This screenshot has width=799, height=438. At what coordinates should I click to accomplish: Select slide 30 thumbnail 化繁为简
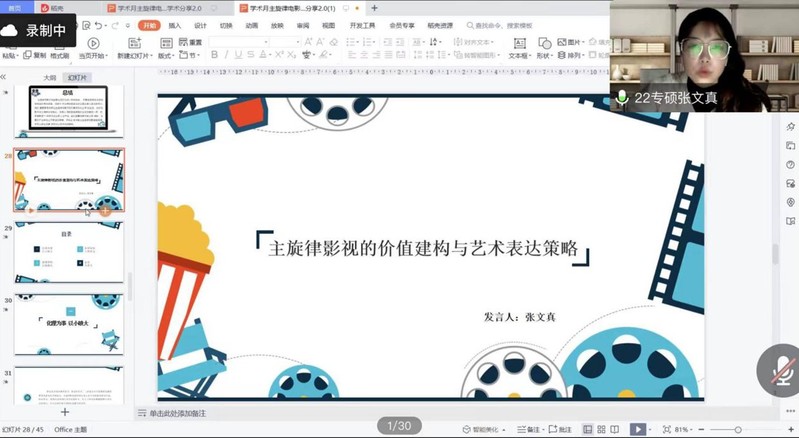[69, 324]
